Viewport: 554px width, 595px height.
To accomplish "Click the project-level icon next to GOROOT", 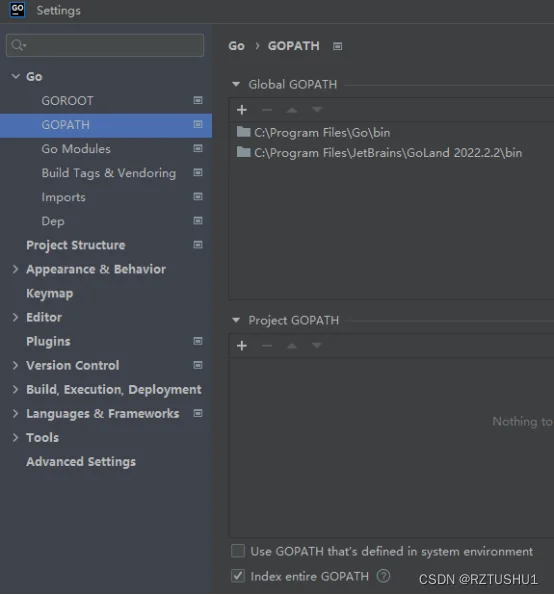I will click(x=198, y=100).
